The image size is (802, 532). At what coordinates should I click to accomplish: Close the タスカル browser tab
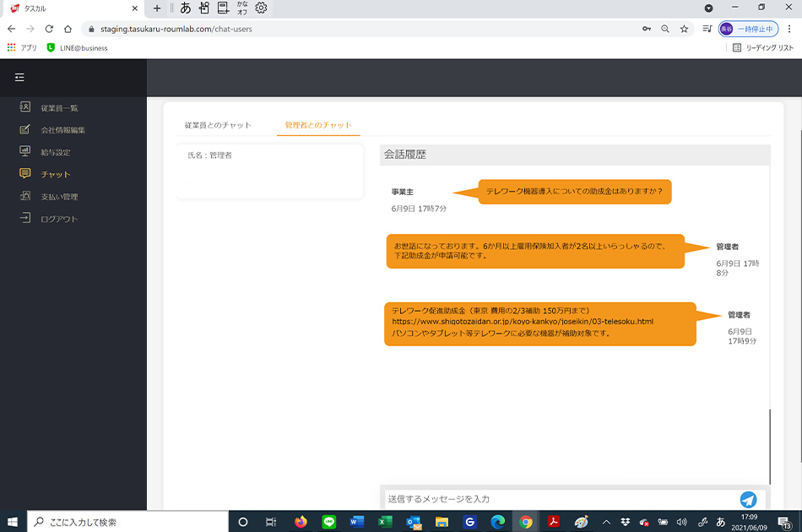click(134, 8)
